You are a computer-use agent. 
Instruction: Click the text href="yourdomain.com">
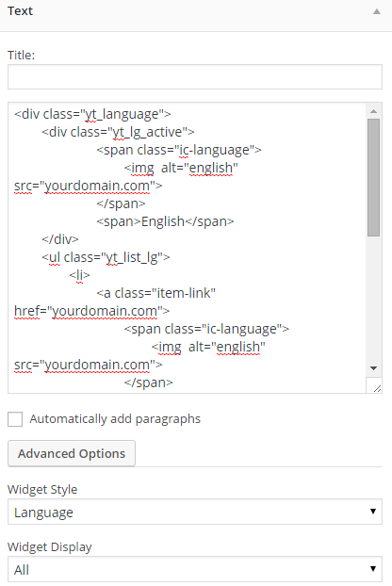coord(91,311)
